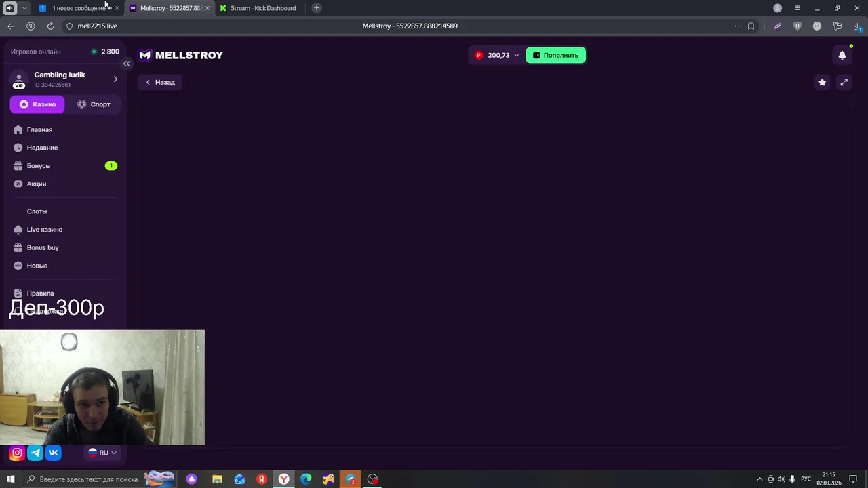Show hidden system tray icons

[759, 479]
